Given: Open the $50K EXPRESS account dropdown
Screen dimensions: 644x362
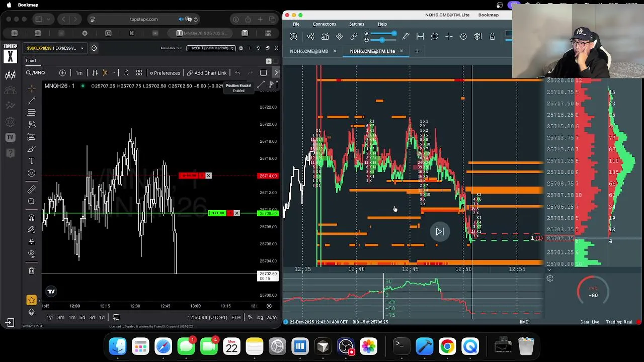Looking at the screenshot, I should pos(55,48).
